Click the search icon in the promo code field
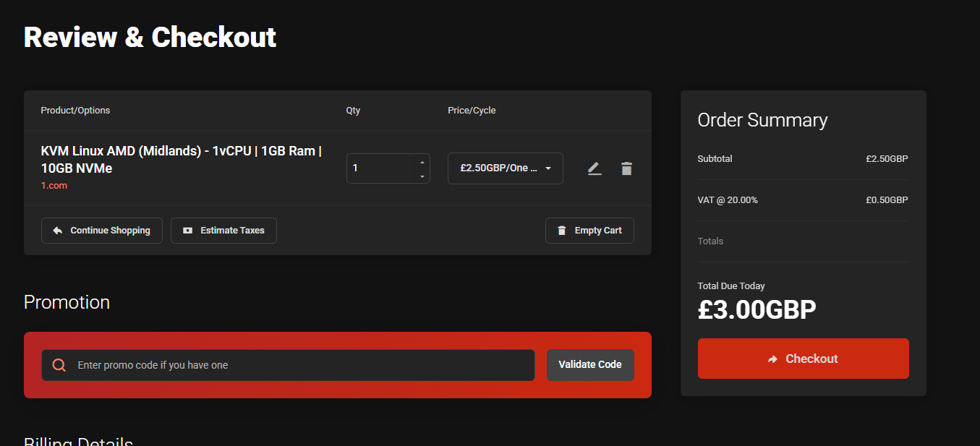 [x=59, y=365]
